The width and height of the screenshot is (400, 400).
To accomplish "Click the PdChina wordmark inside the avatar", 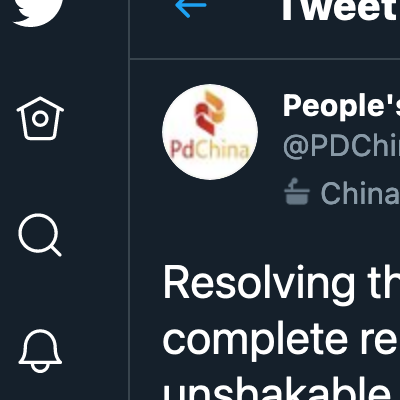I will pos(210,149).
